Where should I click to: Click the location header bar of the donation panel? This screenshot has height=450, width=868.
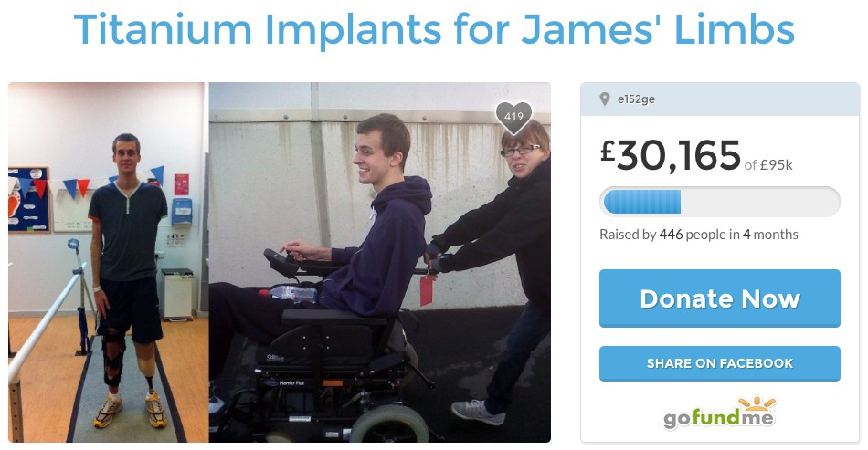[x=720, y=99]
